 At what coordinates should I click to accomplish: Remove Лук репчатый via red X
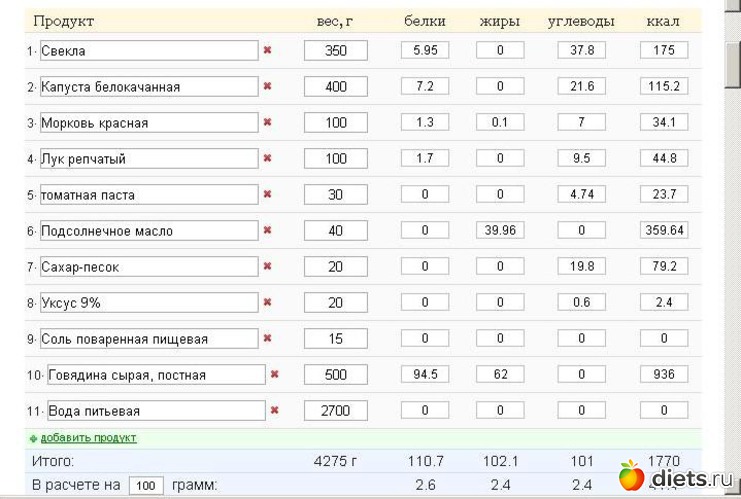[267, 158]
